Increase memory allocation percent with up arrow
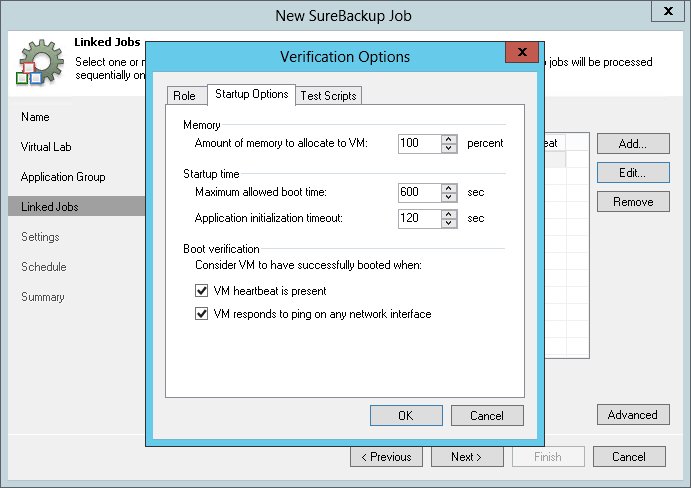Viewport: 691px width, 488px height. pos(449,139)
